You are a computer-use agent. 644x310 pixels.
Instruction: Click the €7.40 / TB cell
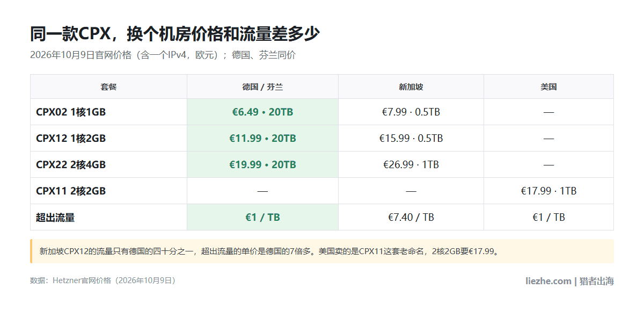pyautogui.click(x=411, y=218)
